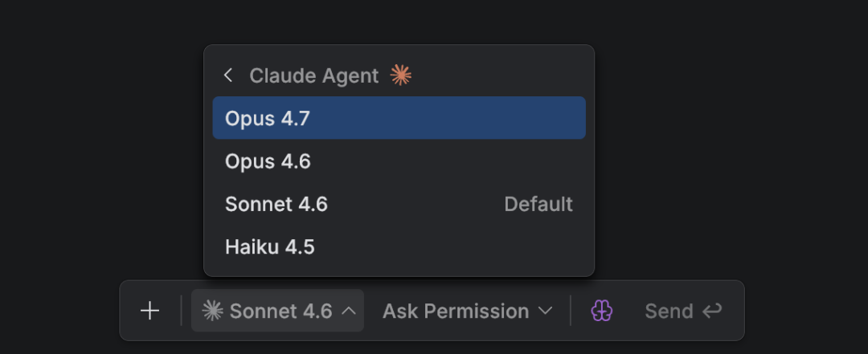Screen dimensions: 868x354
Task: Expand the Ask Permission down chevron
Action: [545, 311]
